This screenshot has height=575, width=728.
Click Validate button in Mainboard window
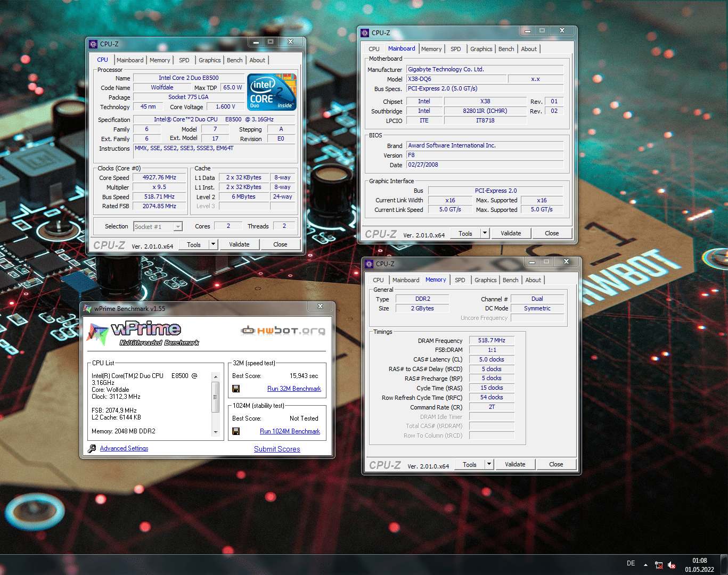point(511,233)
